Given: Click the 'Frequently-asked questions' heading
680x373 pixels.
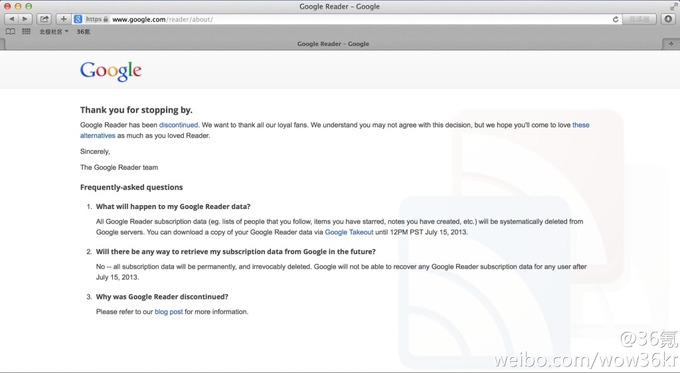Looking at the screenshot, I should coord(131,187).
